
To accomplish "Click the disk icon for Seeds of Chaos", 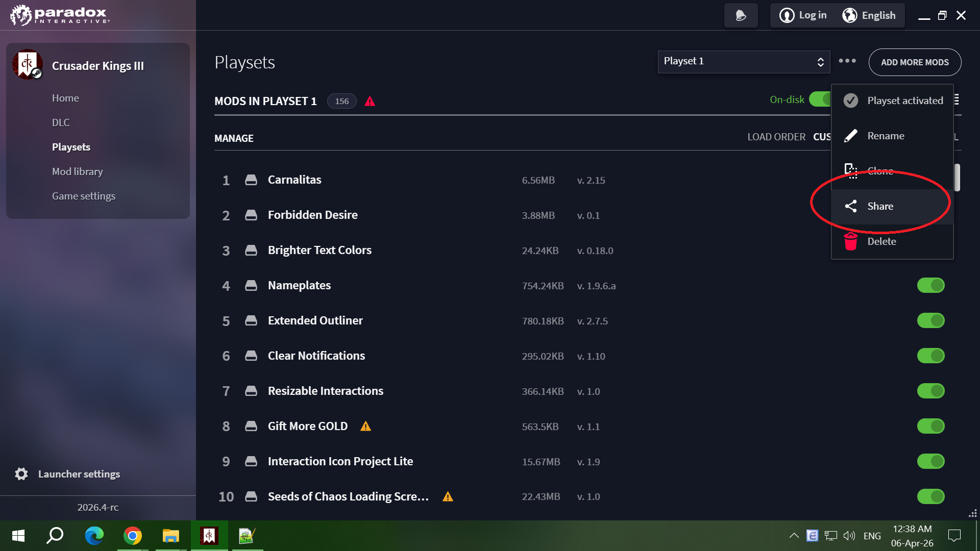I will pyautogui.click(x=251, y=496).
